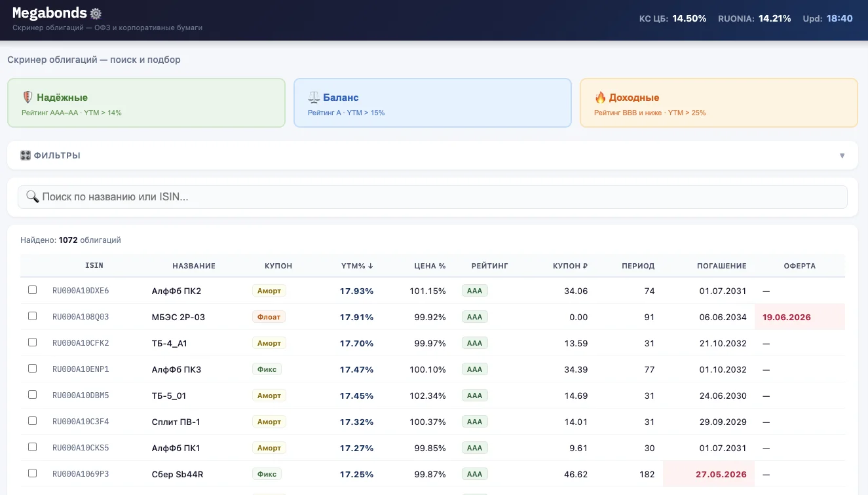Viewport: 868px width, 495px height.
Task: Click the fire icon on Доходные preset
Action: pyautogui.click(x=600, y=98)
